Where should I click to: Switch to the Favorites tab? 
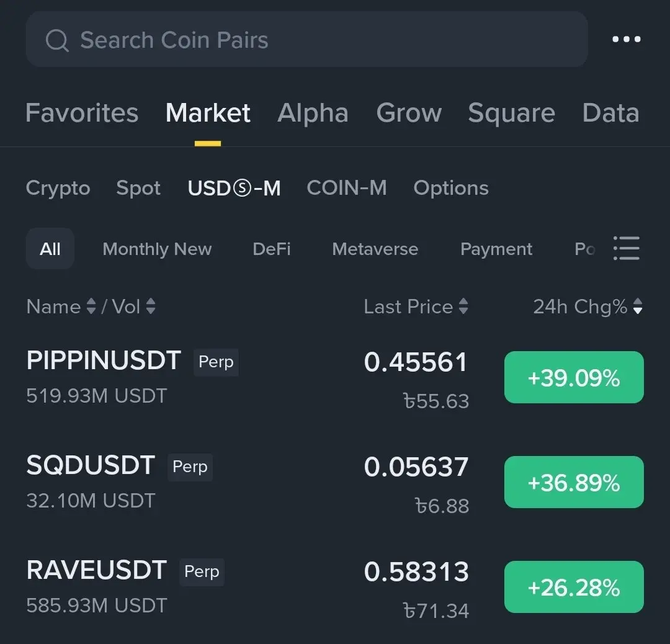tap(82, 113)
